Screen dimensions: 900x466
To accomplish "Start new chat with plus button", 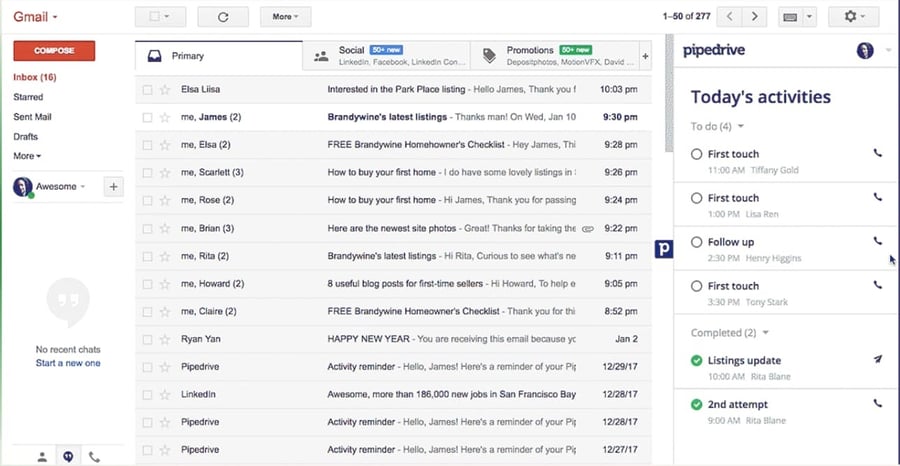I will (x=113, y=187).
